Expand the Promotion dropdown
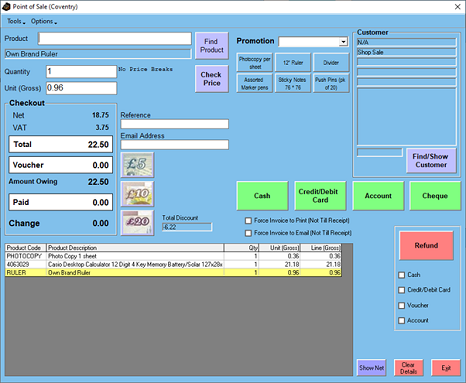 pos(343,42)
